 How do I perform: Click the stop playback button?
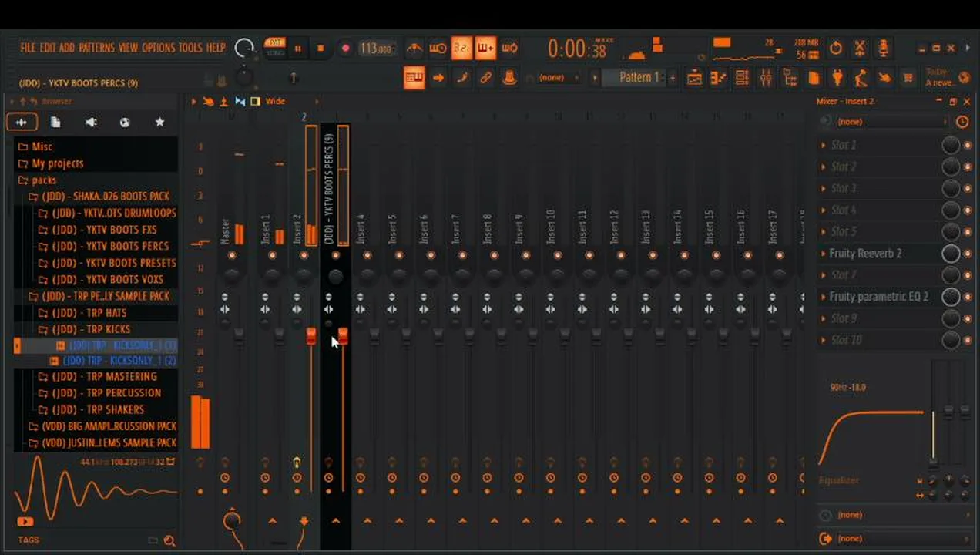pos(321,49)
